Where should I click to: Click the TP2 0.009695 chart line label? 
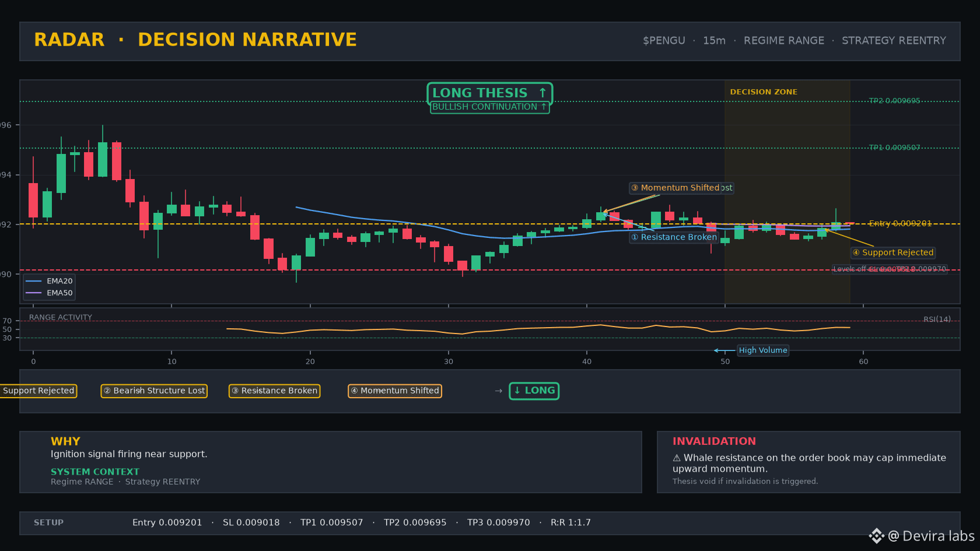coord(894,101)
